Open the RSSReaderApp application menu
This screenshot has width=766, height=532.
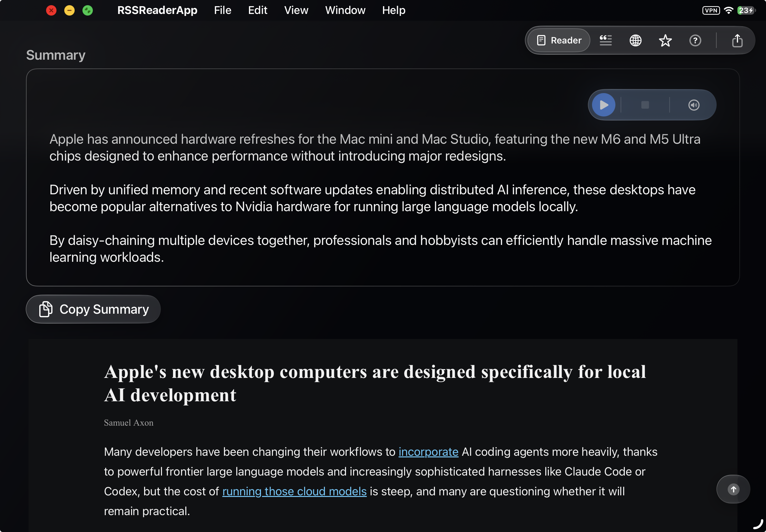pyautogui.click(x=157, y=10)
